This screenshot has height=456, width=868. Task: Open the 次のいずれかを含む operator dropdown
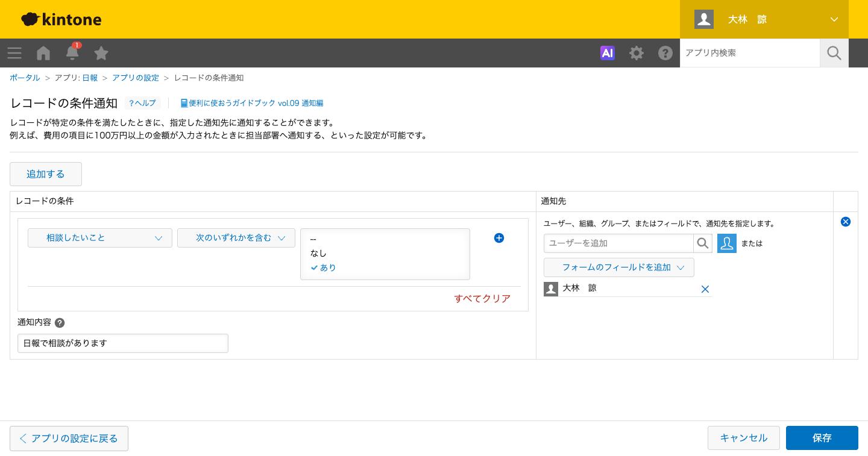pos(236,238)
